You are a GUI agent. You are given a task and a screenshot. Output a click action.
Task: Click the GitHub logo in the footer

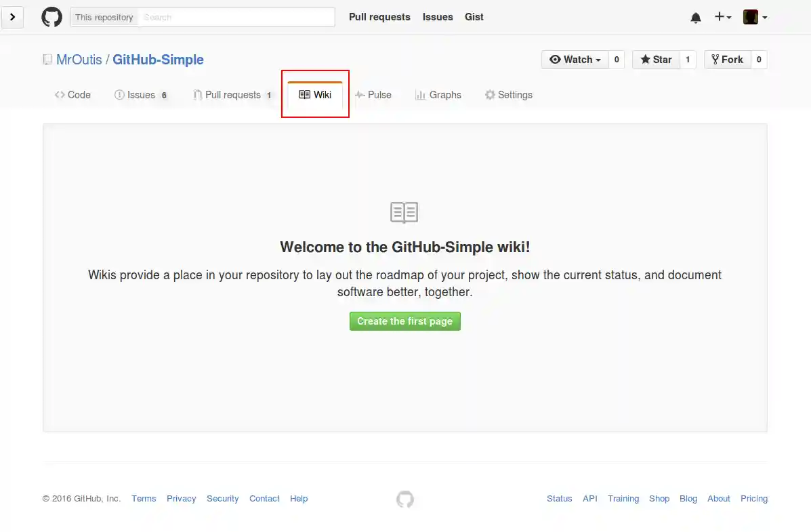[x=404, y=499]
